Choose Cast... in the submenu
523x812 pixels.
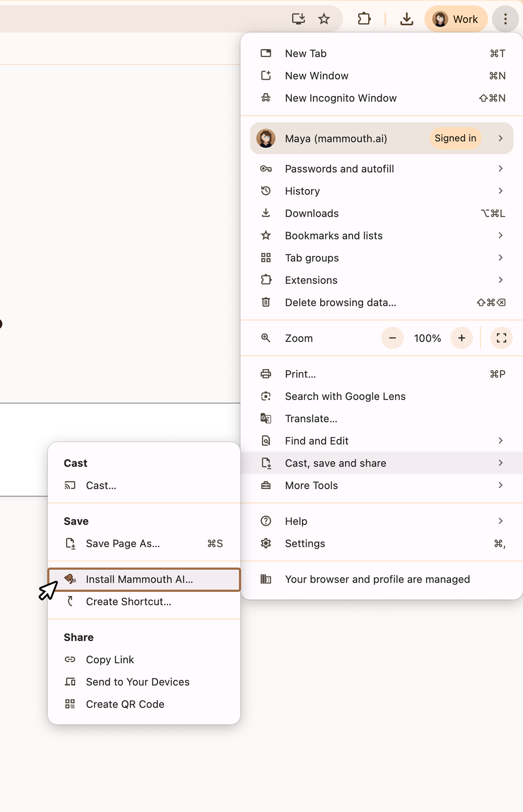pos(144,485)
